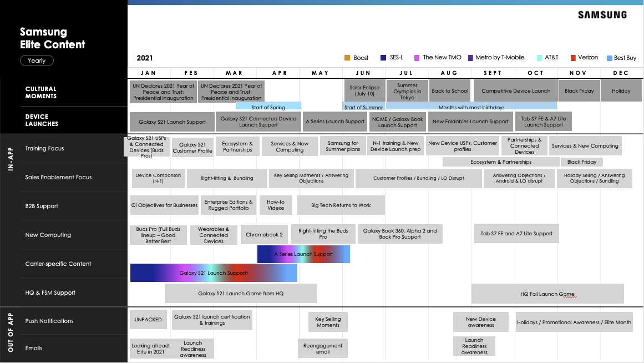Click Galaxy Book 360, Alpha 2 block
This screenshot has width=644, height=363.
click(x=400, y=234)
